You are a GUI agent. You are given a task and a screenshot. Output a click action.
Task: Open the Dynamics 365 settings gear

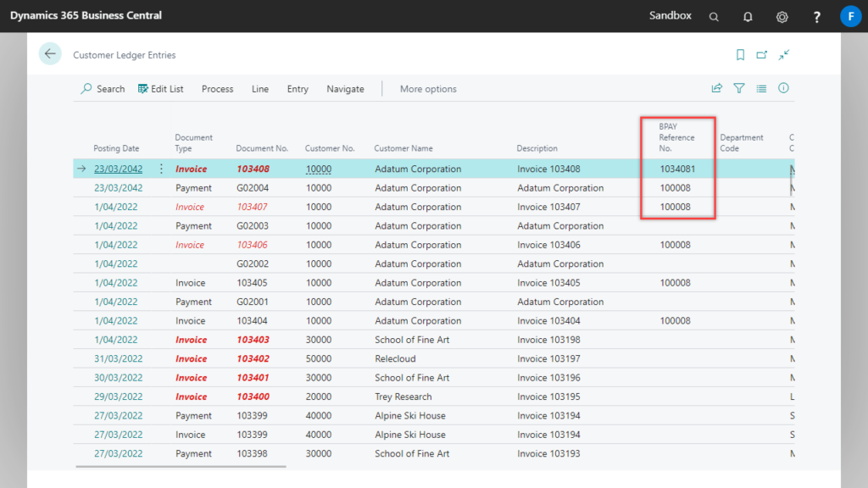click(782, 16)
